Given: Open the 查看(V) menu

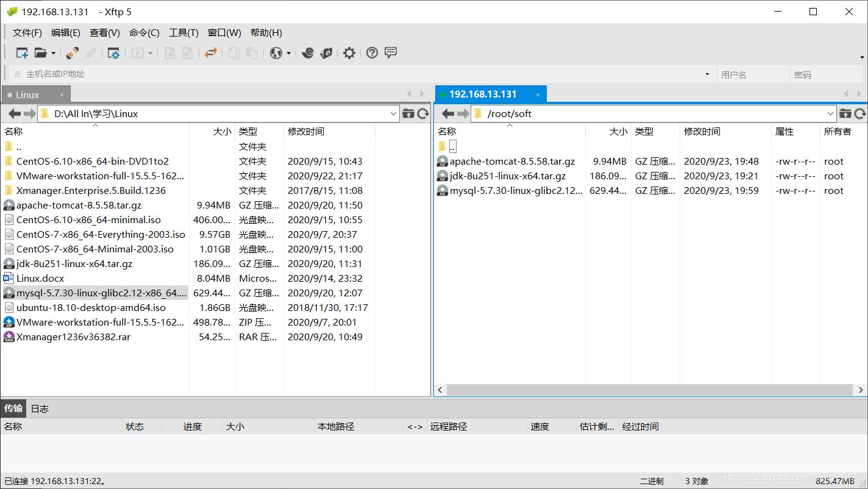Looking at the screenshot, I should 105,33.
